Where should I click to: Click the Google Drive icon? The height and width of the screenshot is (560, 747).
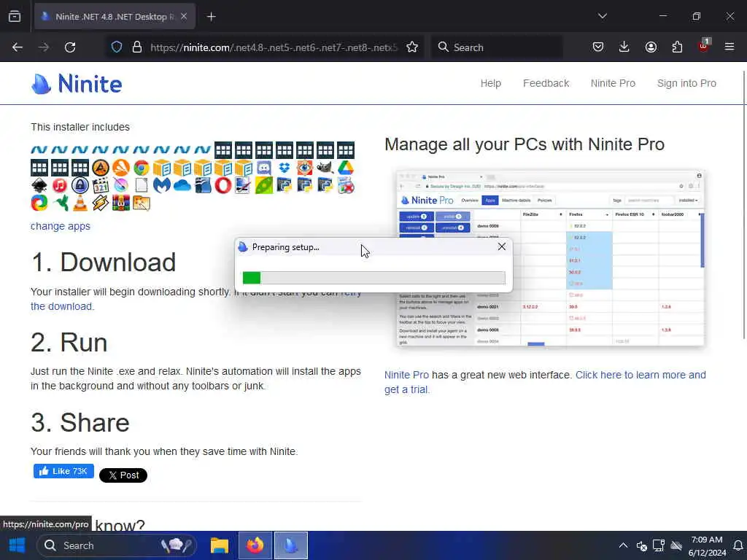pos(346,168)
